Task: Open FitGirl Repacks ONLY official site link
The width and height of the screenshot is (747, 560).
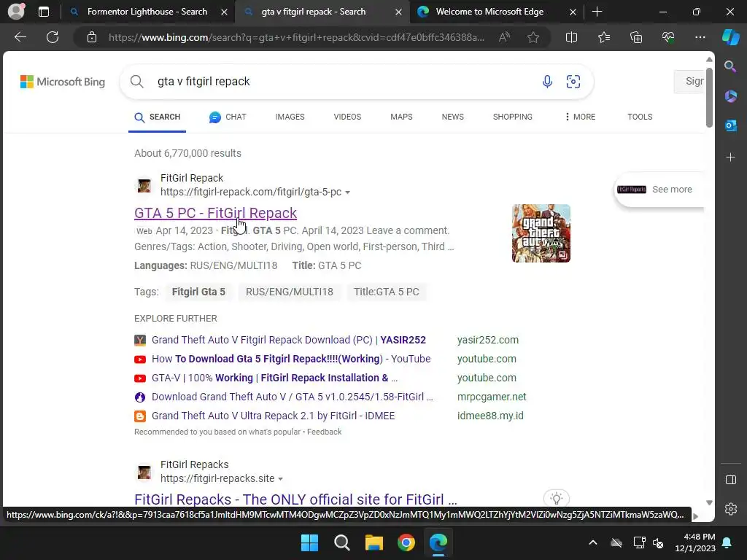Action: [x=295, y=499]
